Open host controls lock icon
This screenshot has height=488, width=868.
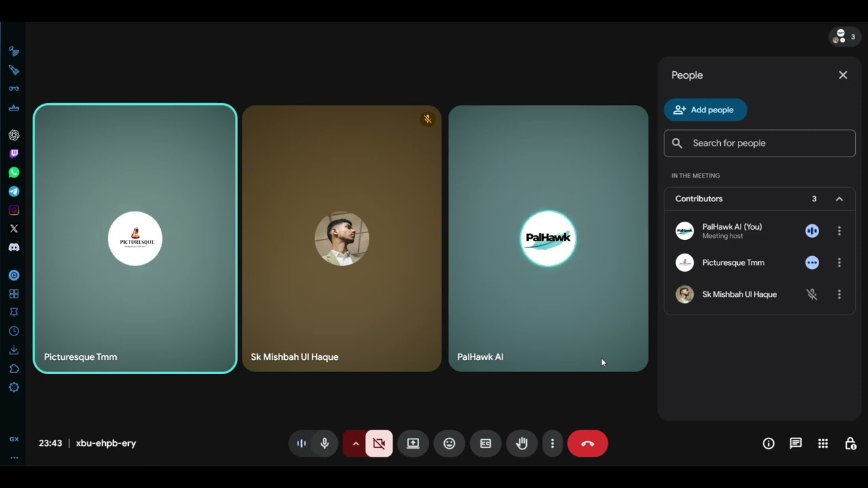(x=850, y=443)
